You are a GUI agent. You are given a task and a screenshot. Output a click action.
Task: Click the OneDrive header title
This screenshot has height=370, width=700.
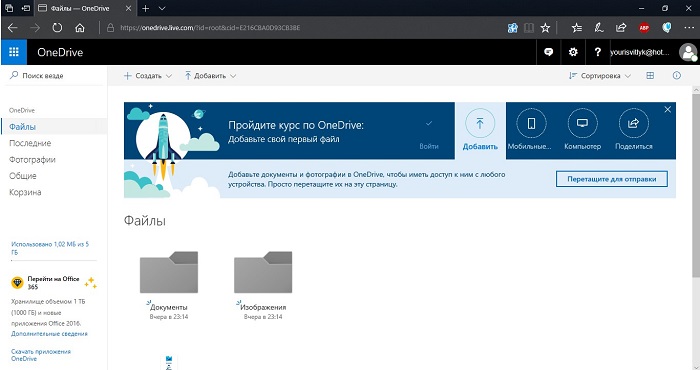point(60,52)
